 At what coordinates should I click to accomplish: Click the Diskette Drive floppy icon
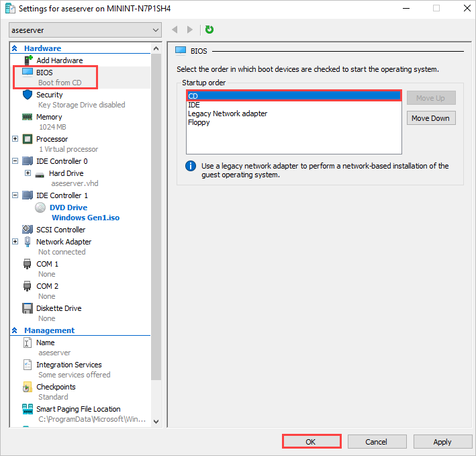tap(28, 308)
